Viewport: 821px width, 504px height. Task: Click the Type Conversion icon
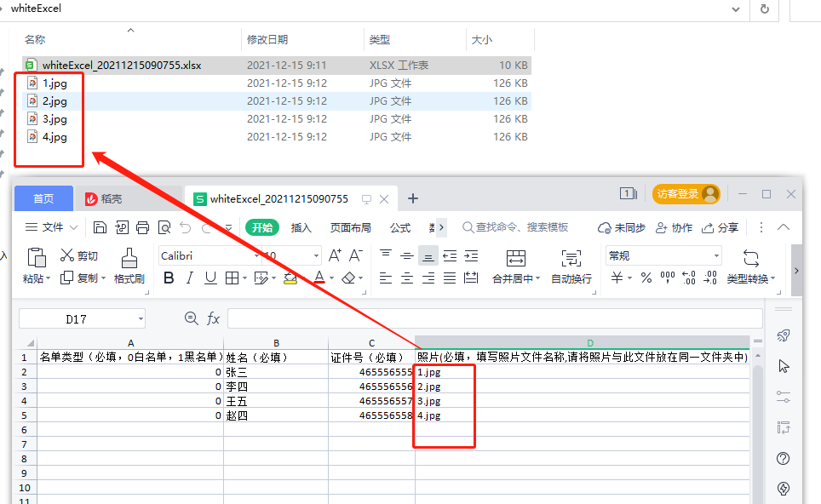tap(751, 258)
